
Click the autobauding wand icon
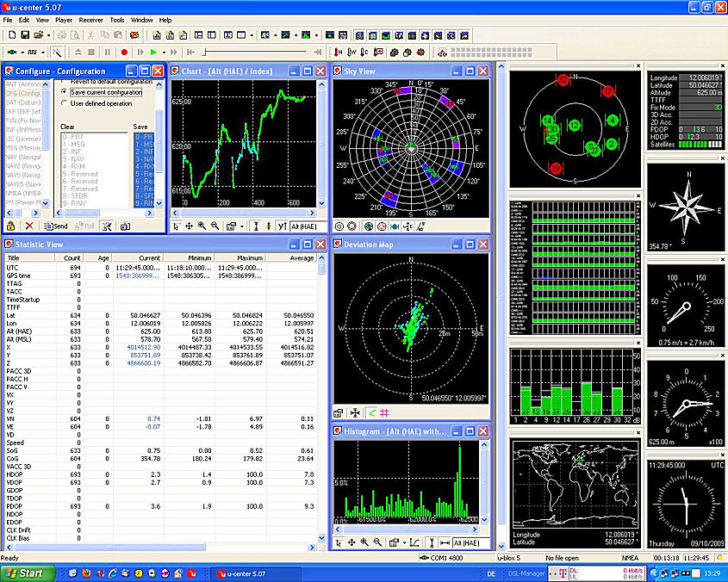coord(57,52)
